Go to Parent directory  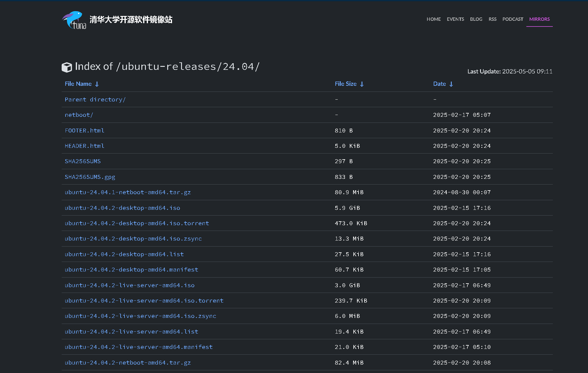pyautogui.click(x=95, y=100)
